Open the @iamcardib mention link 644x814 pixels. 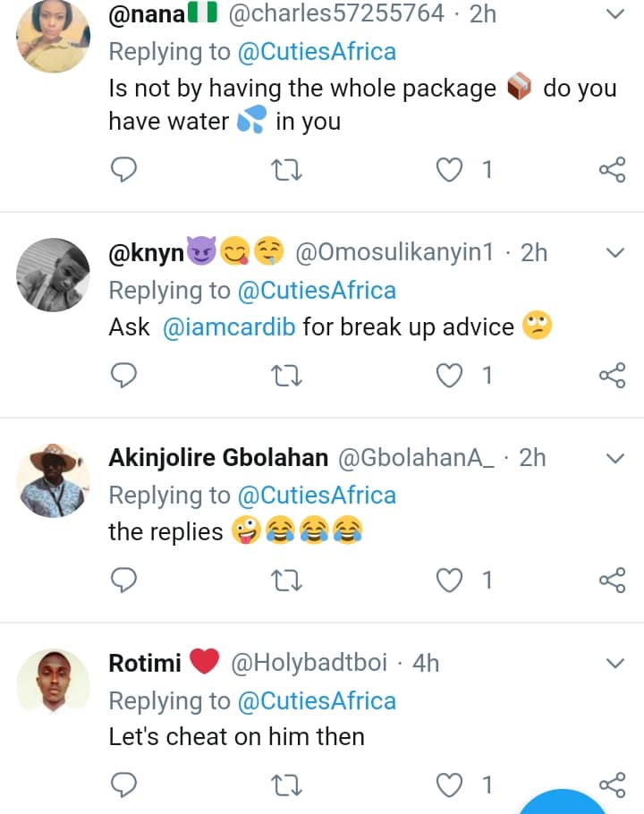pyautogui.click(x=229, y=327)
